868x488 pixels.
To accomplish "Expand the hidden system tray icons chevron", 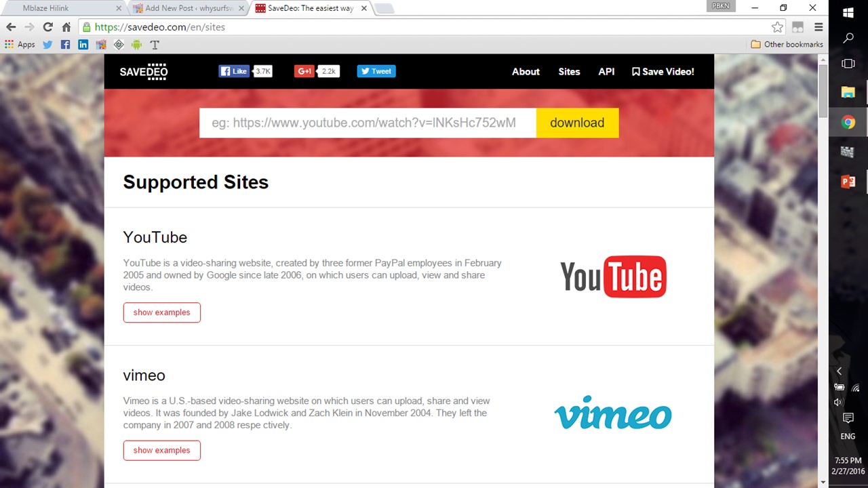I will 839,371.
